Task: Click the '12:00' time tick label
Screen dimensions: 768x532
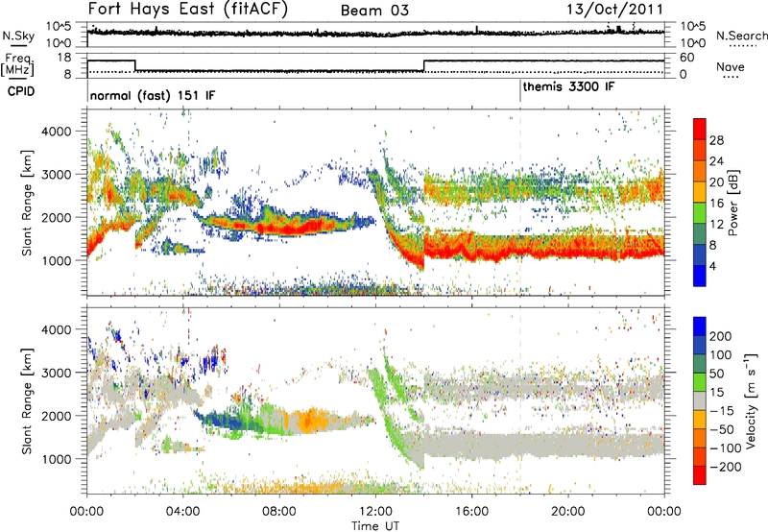Action: point(375,512)
